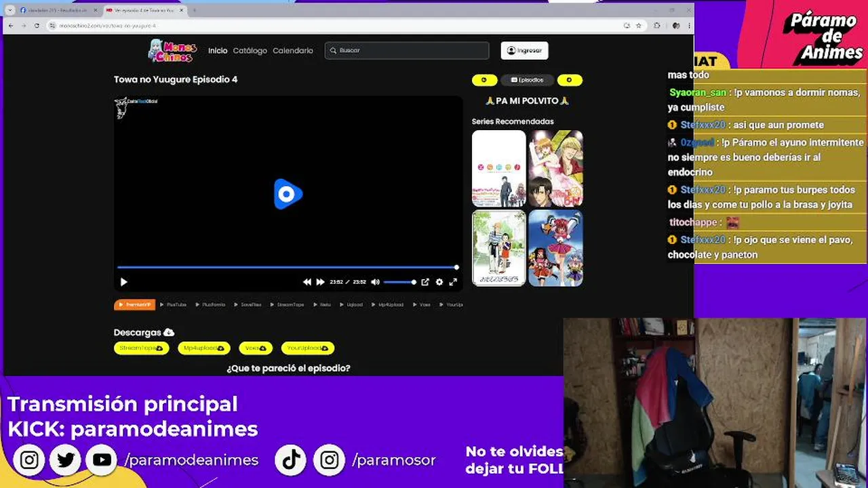Open the recommended series with blue-background poster

pyautogui.click(x=555, y=248)
